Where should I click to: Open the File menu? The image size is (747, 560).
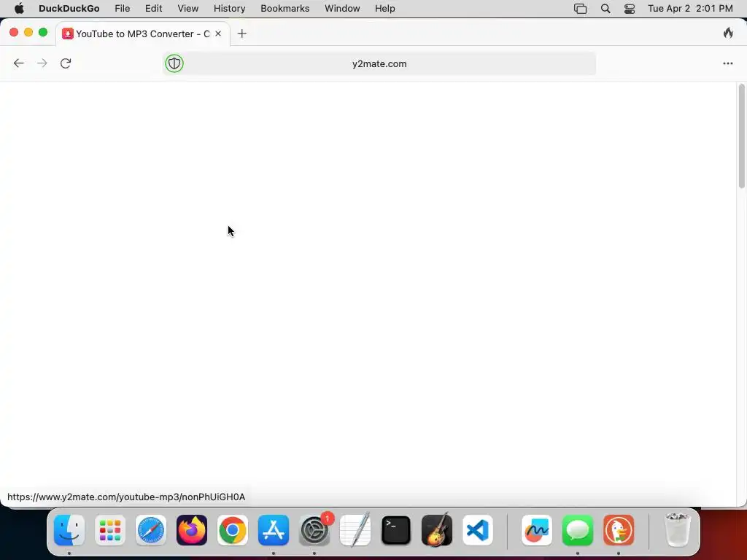point(123,9)
